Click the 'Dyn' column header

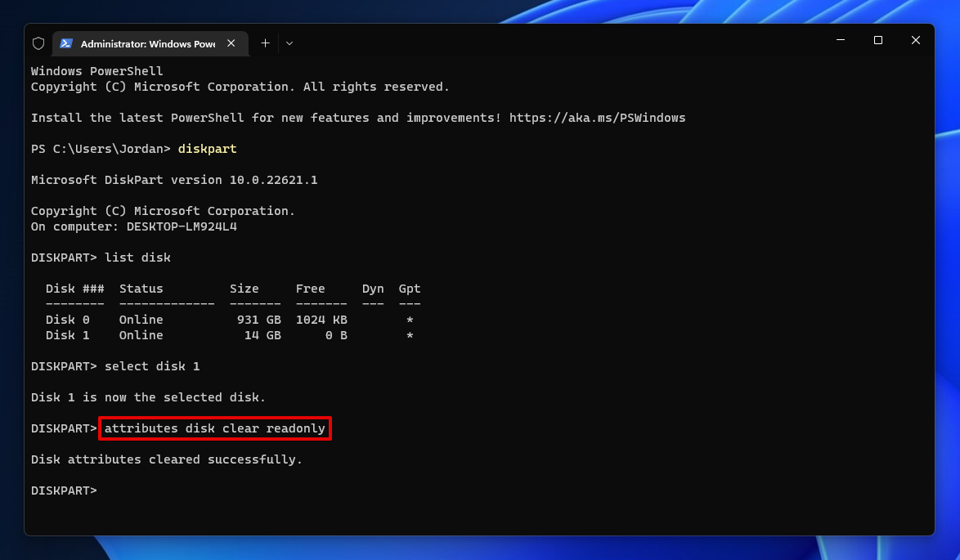[x=373, y=289]
